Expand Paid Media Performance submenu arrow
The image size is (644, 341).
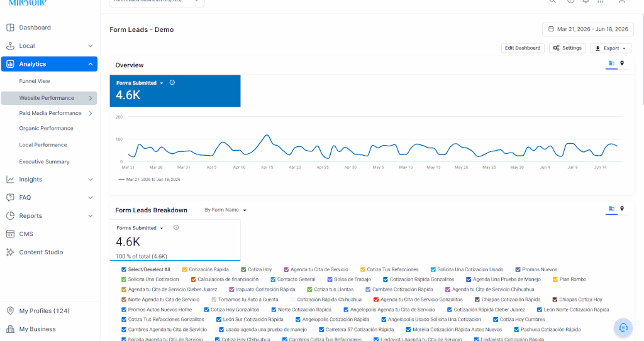click(91, 113)
